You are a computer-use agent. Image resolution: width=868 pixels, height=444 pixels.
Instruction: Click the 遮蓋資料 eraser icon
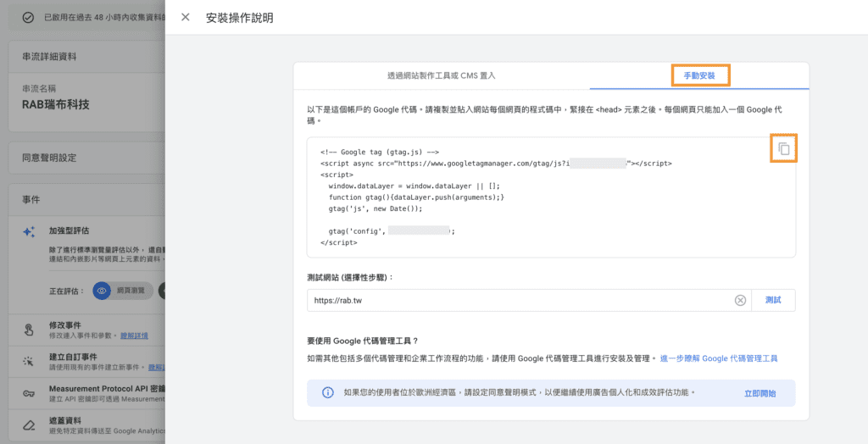pos(29,425)
